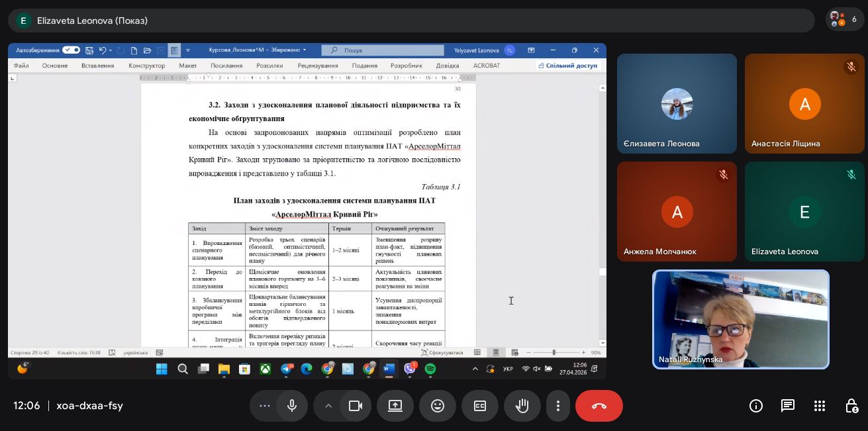Open audio settings dots beside microphone
This screenshot has height=431, width=868.
coord(265,406)
